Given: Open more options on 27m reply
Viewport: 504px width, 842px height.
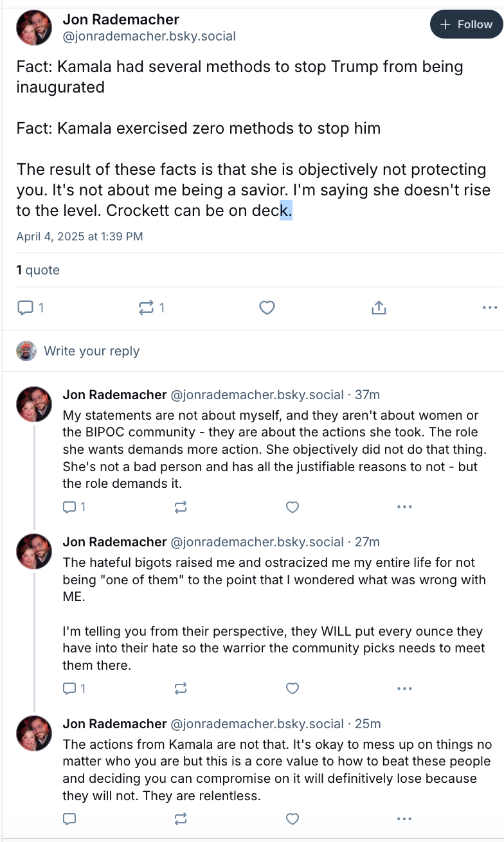Looking at the screenshot, I should [404, 688].
